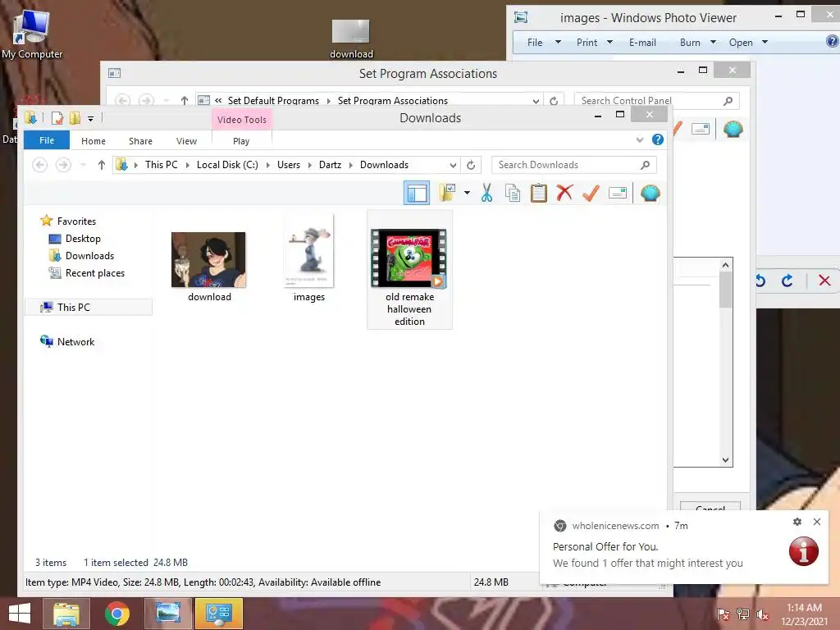The image size is (840, 630).
Task: Open File Explorer from the taskbar
Action: click(x=66, y=614)
